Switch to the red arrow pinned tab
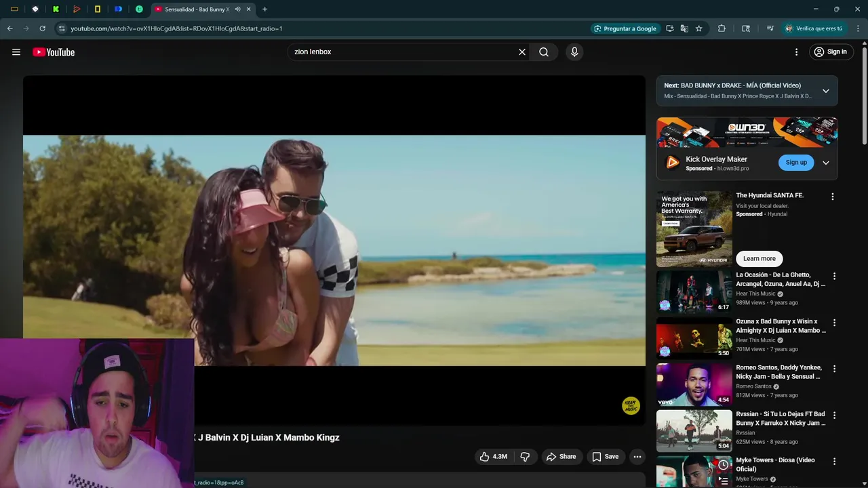868x488 pixels. pos(77,9)
